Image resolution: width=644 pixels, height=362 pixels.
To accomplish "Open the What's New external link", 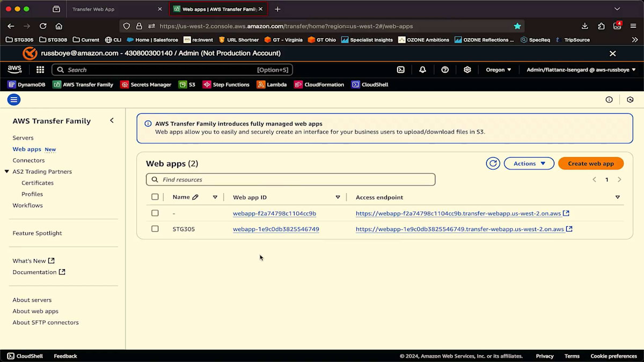I will (x=33, y=261).
